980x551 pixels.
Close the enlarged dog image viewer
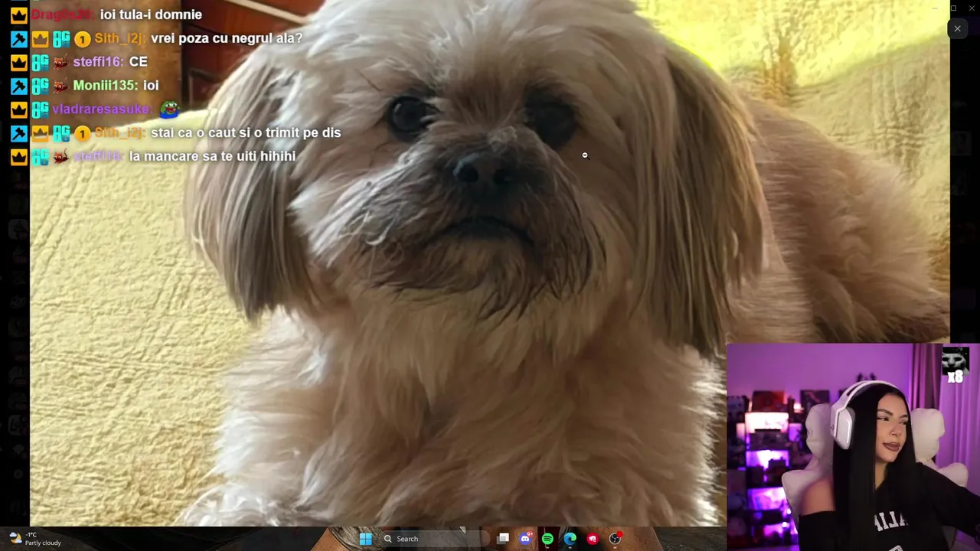point(957,29)
